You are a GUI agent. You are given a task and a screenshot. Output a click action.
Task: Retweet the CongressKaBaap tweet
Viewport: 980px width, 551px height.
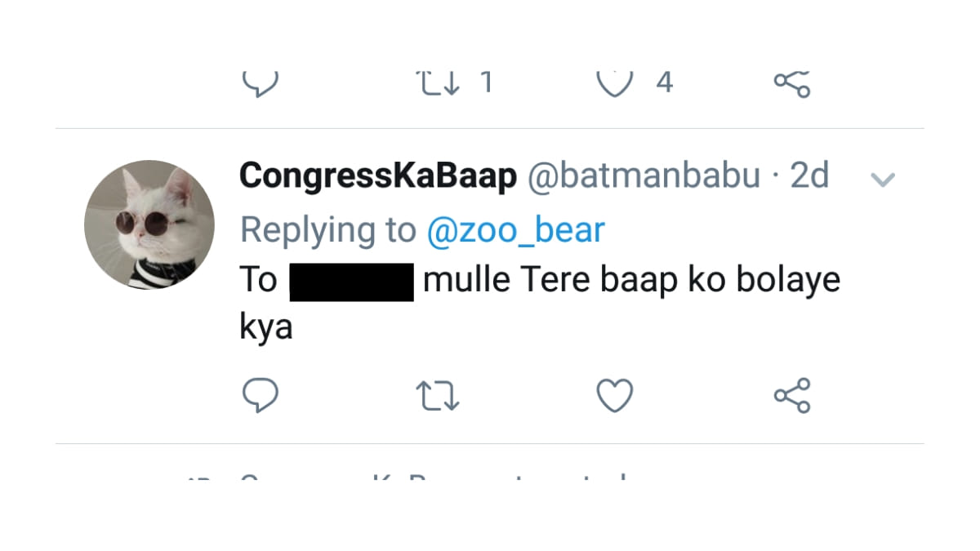click(439, 397)
